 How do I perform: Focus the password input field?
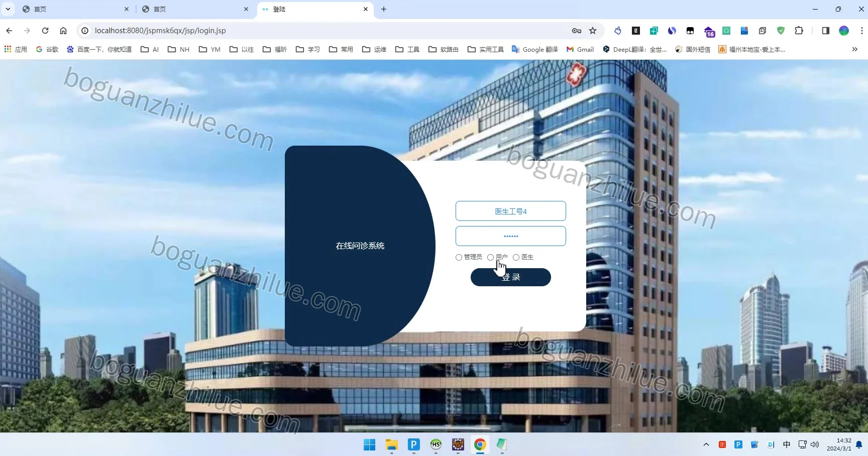(510, 236)
